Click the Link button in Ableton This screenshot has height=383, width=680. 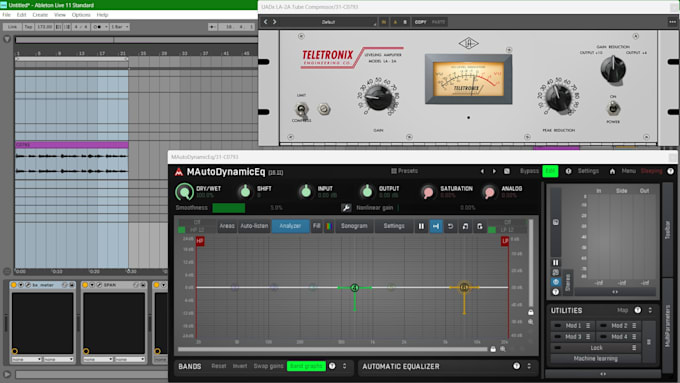tap(12, 27)
